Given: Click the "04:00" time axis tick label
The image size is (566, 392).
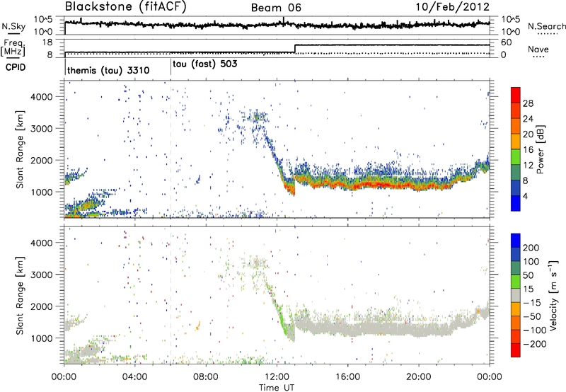Looking at the screenshot, I should [135, 377].
